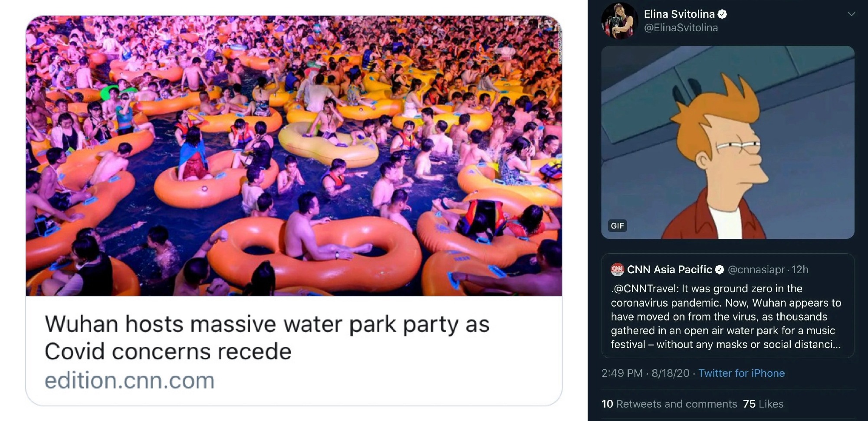Image resolution: width=868 pixels, height=421 pixels.
Task: Click the verified badge next to CNN Asia Pacific
Action: (719, 270)
